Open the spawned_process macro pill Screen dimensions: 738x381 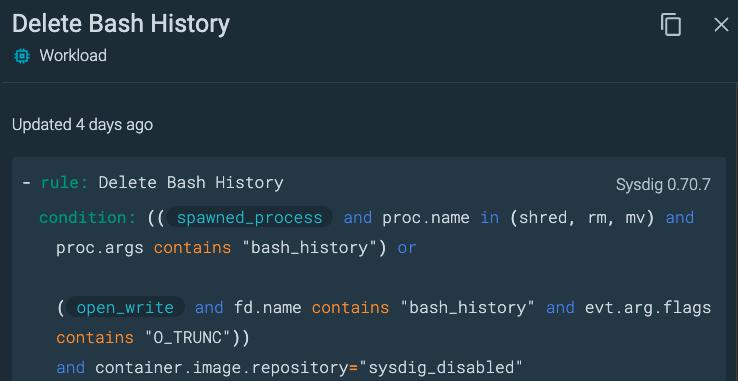coord(249,218)
